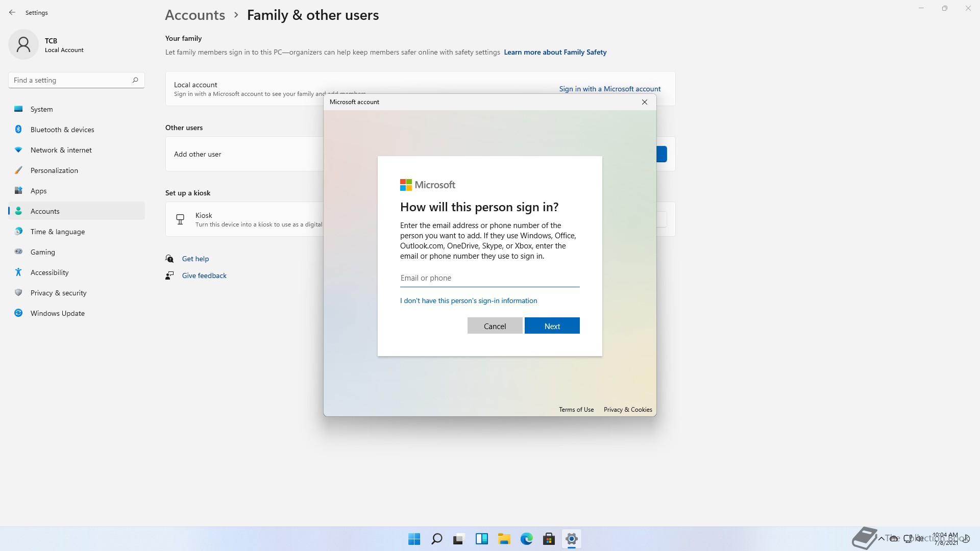Click the Find a setting search box
The height and width of the screenshot is (551, 980).
77,80
